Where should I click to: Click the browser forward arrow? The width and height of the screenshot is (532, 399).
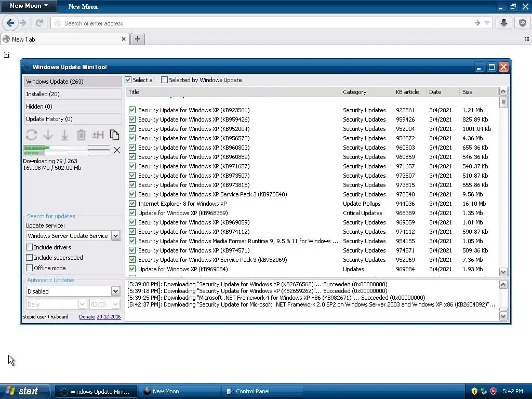(x=23, y=23)
